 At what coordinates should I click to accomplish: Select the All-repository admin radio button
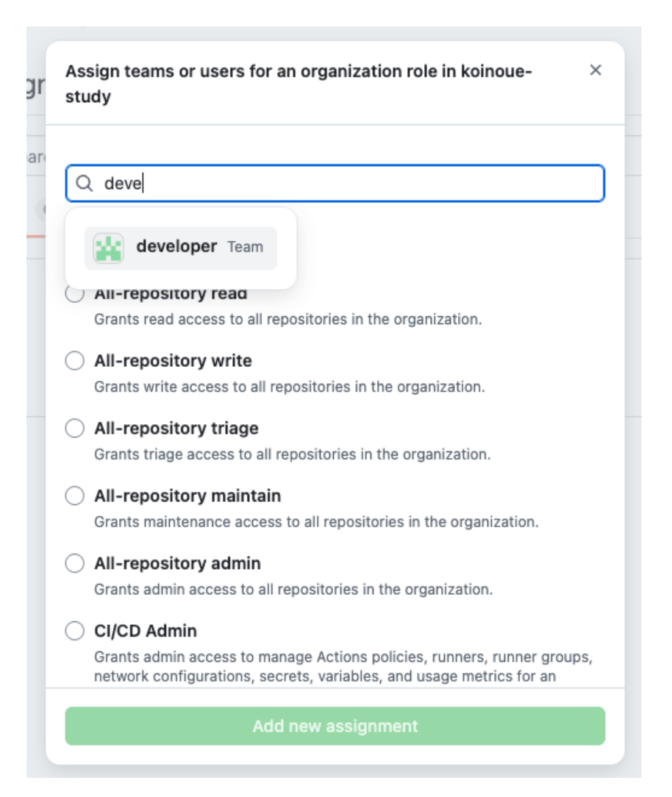coord(74,564)
